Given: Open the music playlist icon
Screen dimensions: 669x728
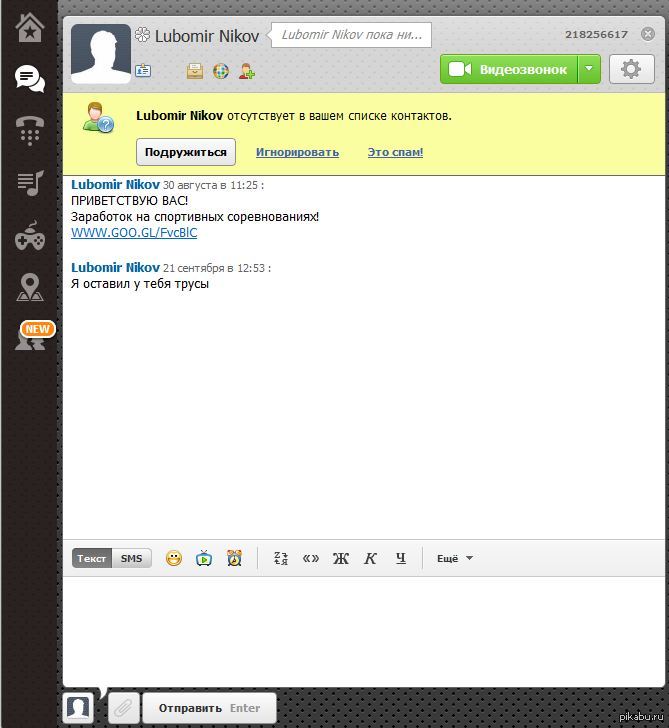Looking at the screenshot, I should click(x=30, y=182).
